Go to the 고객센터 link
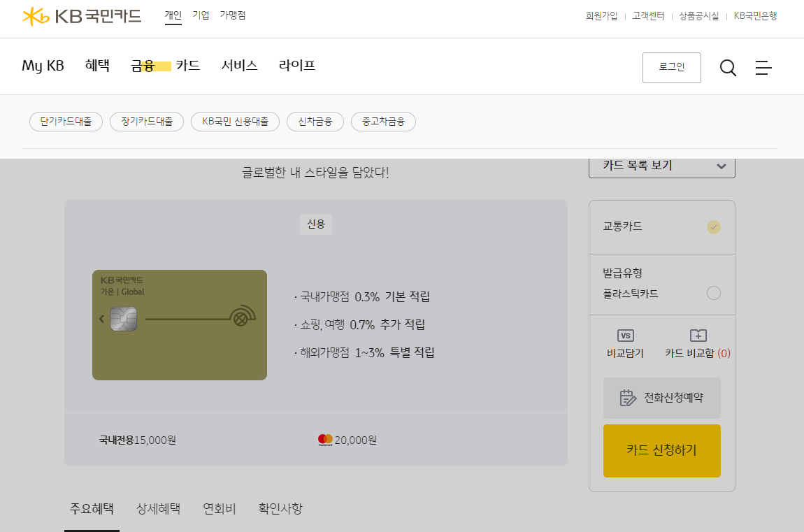 [x=648, y=16]
